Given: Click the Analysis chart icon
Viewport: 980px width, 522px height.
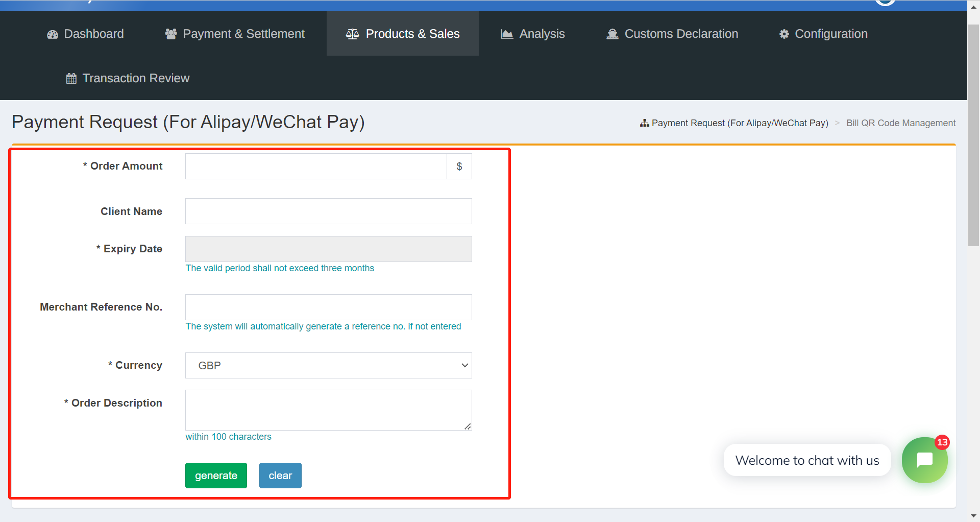Looking at the screenshot, I should click(507, 34).
